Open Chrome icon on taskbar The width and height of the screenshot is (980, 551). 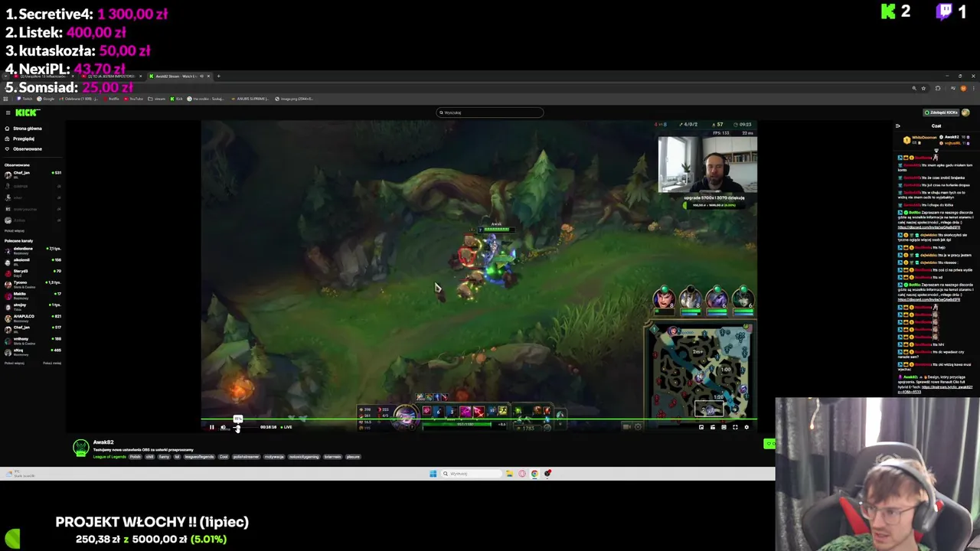pyautogui.click(x=534, y=474)
